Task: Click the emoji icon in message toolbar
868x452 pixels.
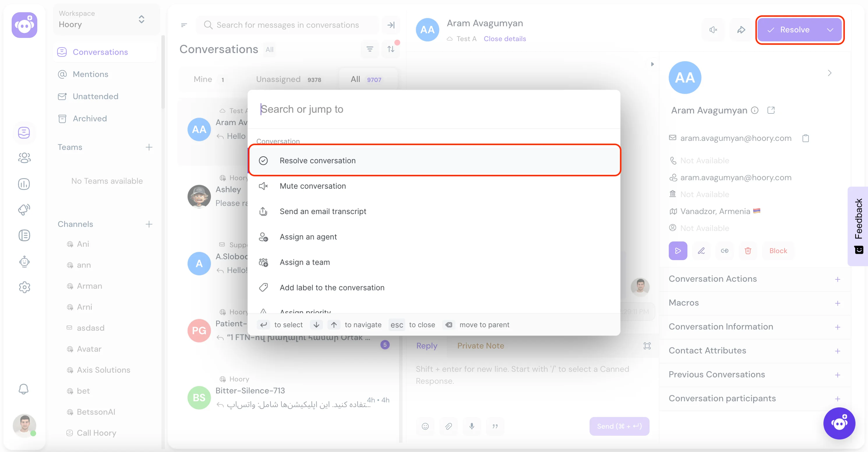Action: 425,426
